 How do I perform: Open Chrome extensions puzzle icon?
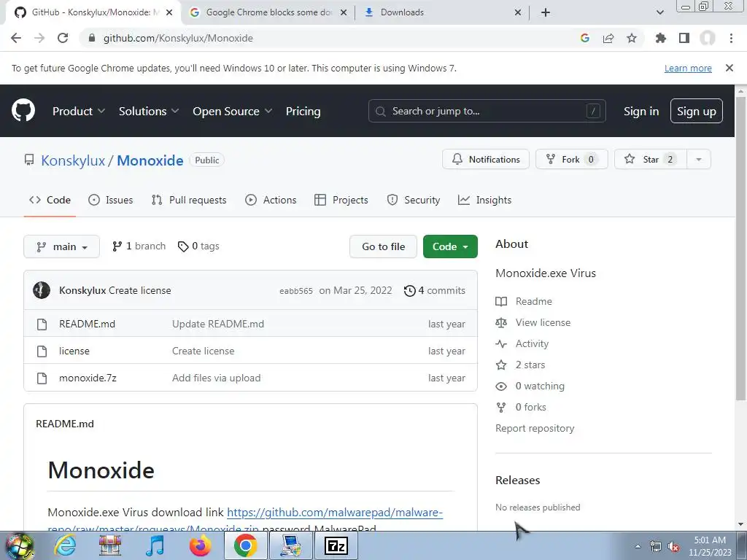[660, 38]
